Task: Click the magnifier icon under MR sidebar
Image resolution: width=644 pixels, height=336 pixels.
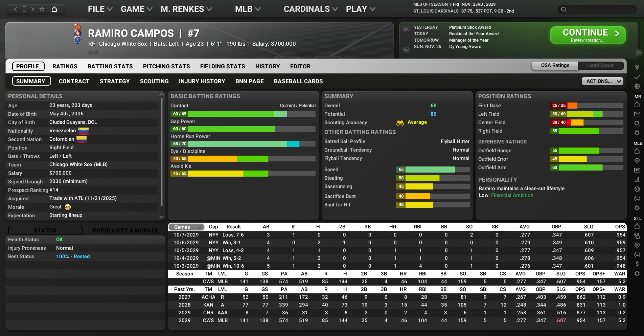Action: click(x=637, y=124)
